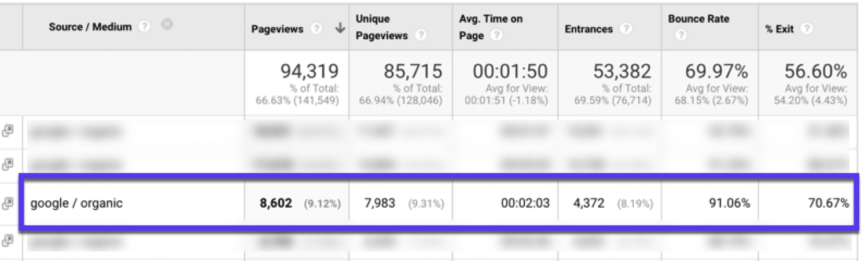This screenshot has height=261, width=868.
Task: Click the help icon beside Source / Medium
Action: (145, 27)
